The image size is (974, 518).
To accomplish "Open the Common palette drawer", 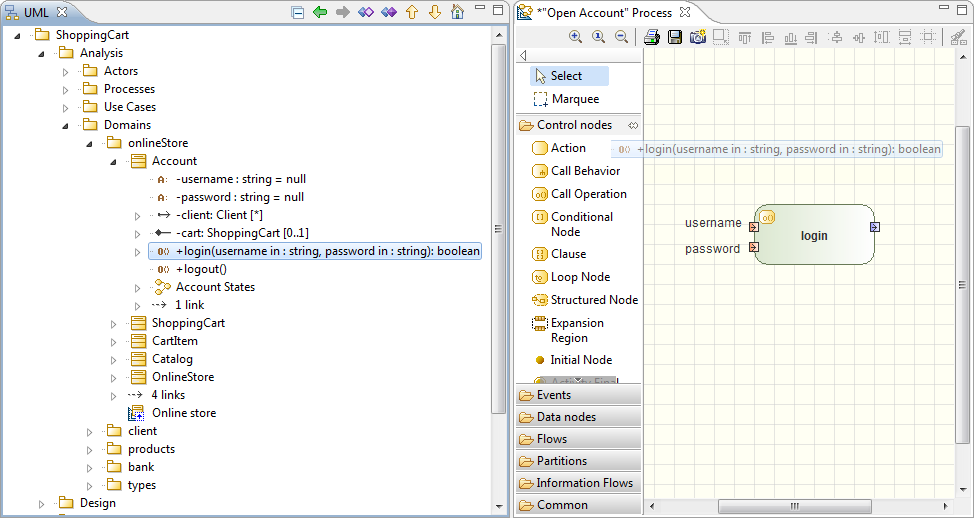I will 578,505.
